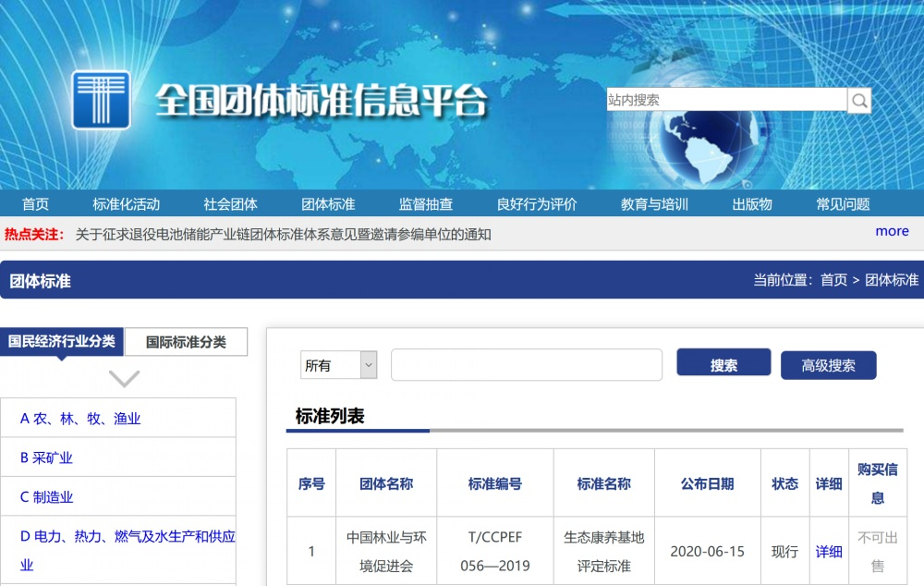Click the 不可出售 cell in row 1
The height and width of the screenshot is (586, 924).
point(878,551)
